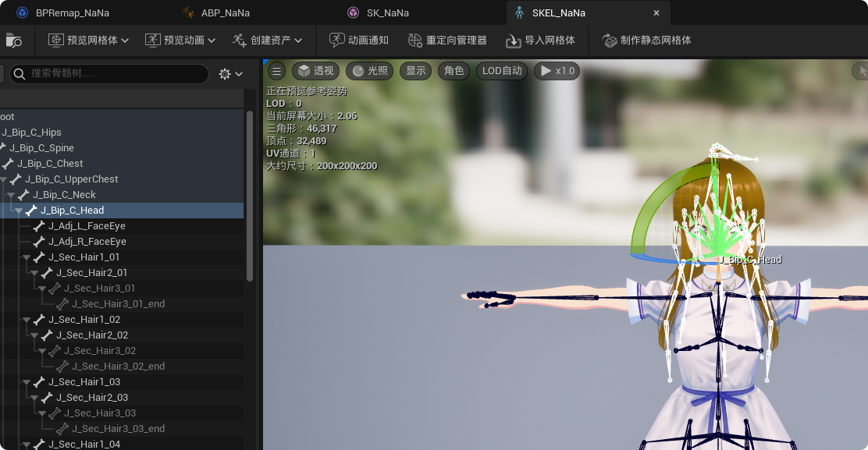Collapse the J_Sec_Hair1_02 tree node
868x450 pixels.
click(26, 320)
